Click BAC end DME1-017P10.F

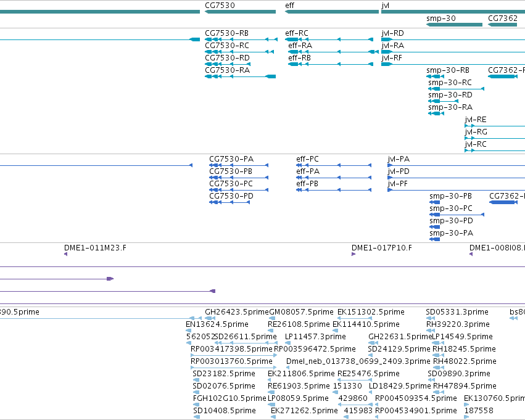pos(353,254)
